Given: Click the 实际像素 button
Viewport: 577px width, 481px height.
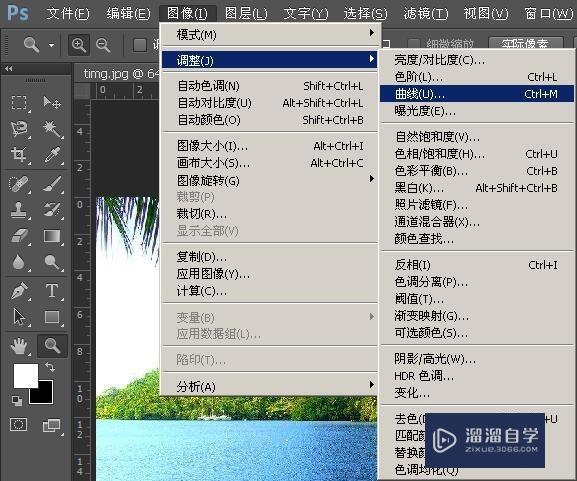Looking at the screenshot, I should coord(526,43).
